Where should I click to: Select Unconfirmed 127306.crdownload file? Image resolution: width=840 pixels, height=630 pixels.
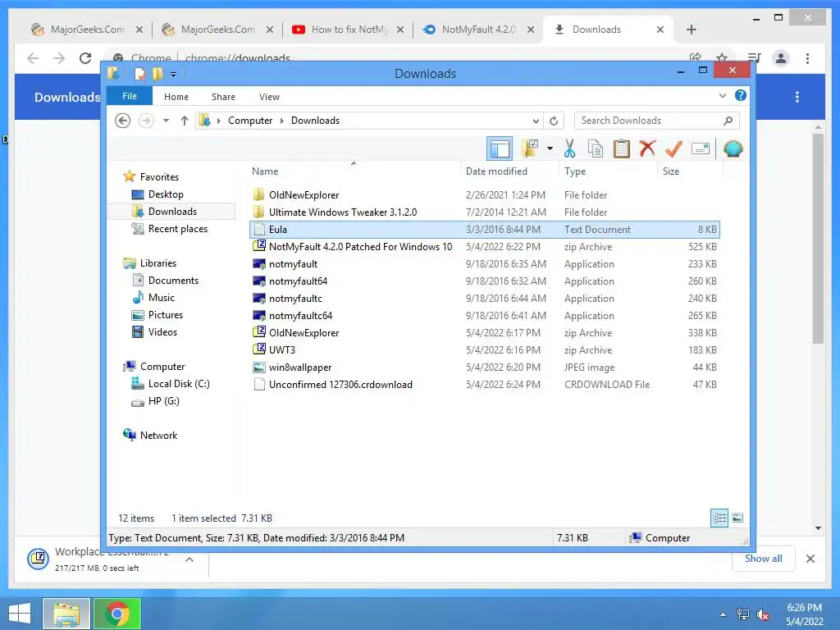coord(484,384)
